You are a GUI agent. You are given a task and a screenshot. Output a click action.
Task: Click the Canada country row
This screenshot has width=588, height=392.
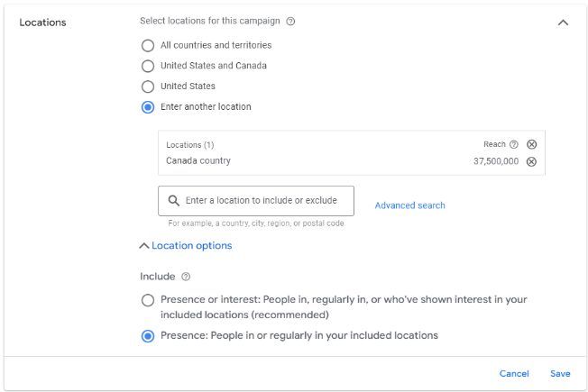click(316, 161)
